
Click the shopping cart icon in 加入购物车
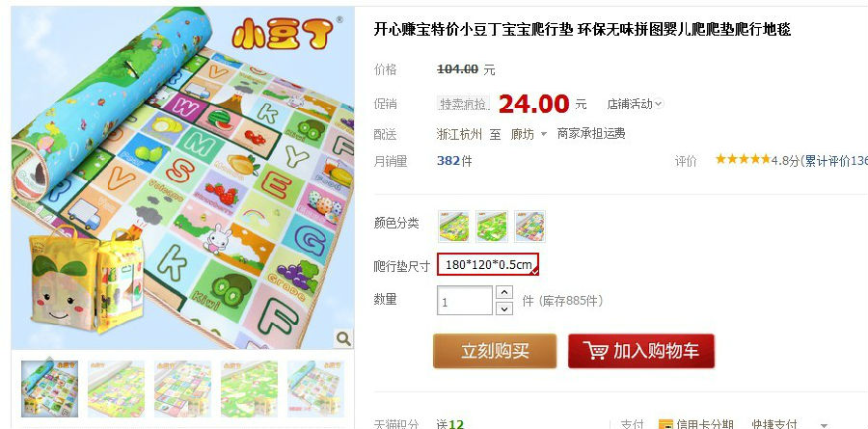pos(595,350)
